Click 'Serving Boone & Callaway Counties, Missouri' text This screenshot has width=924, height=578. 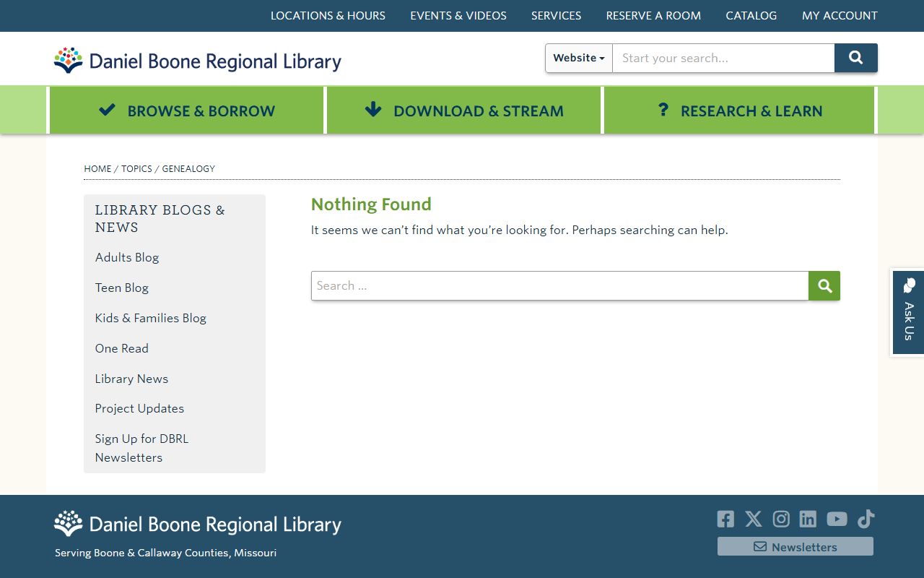click(x=165, y=553)
